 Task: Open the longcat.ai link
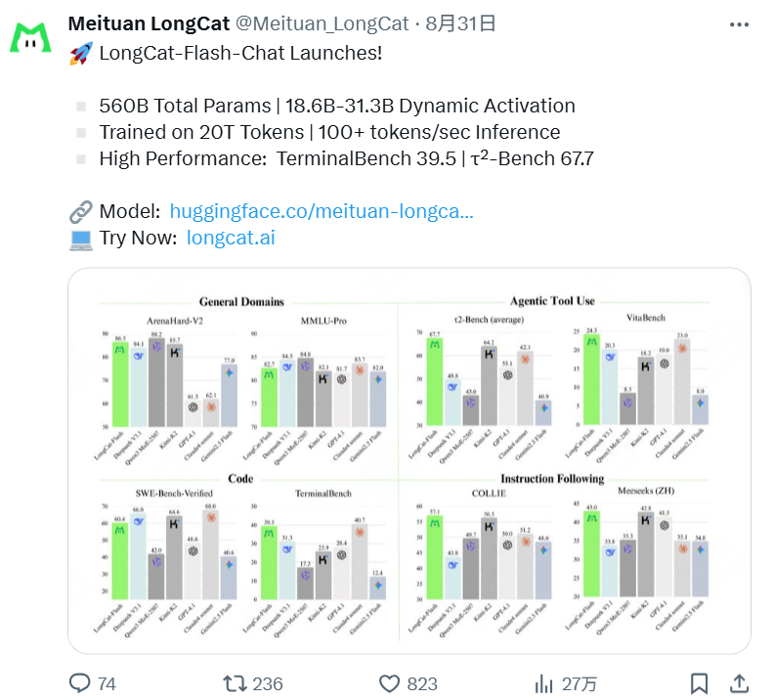(231, 238)
